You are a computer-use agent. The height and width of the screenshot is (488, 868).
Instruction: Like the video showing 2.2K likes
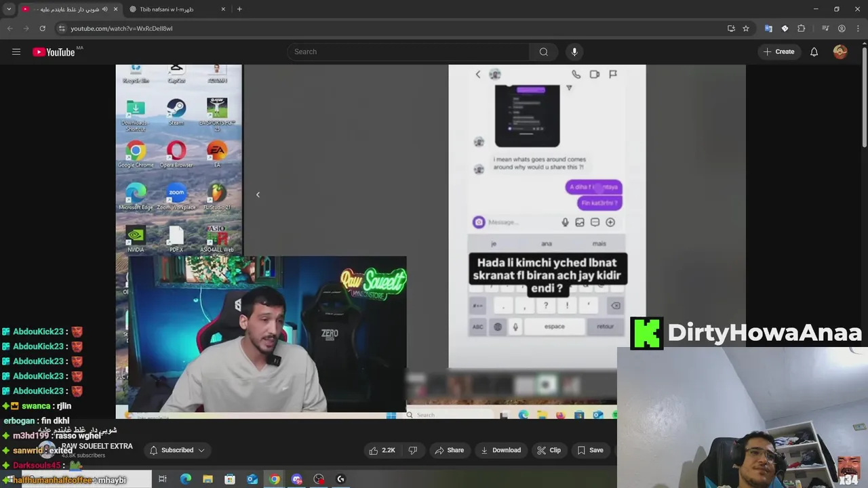382,450
